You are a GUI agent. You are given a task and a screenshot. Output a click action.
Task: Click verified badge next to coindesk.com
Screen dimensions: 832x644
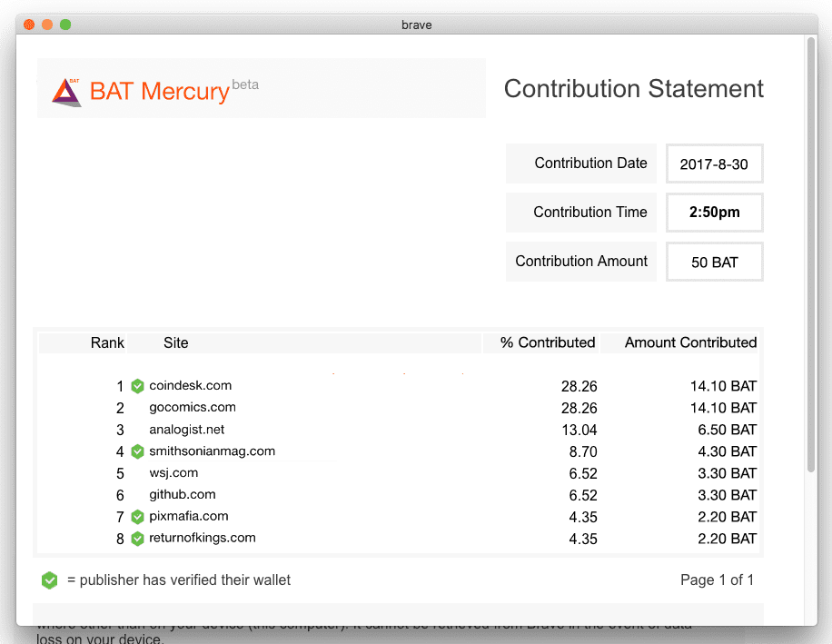click(x=137, y=386)
